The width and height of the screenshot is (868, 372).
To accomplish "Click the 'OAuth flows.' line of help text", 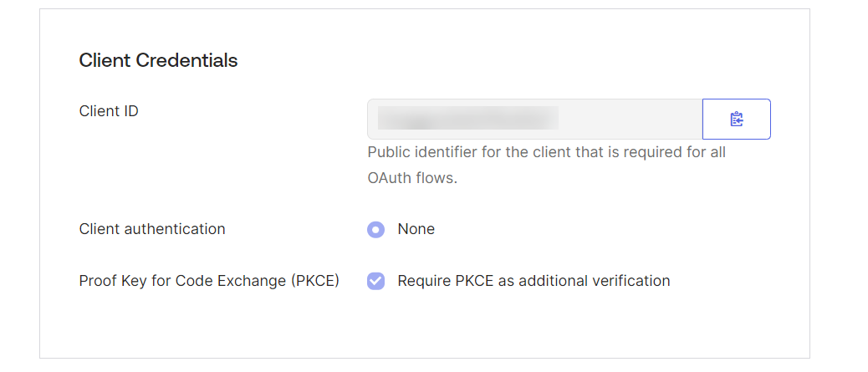I will 412,180.
